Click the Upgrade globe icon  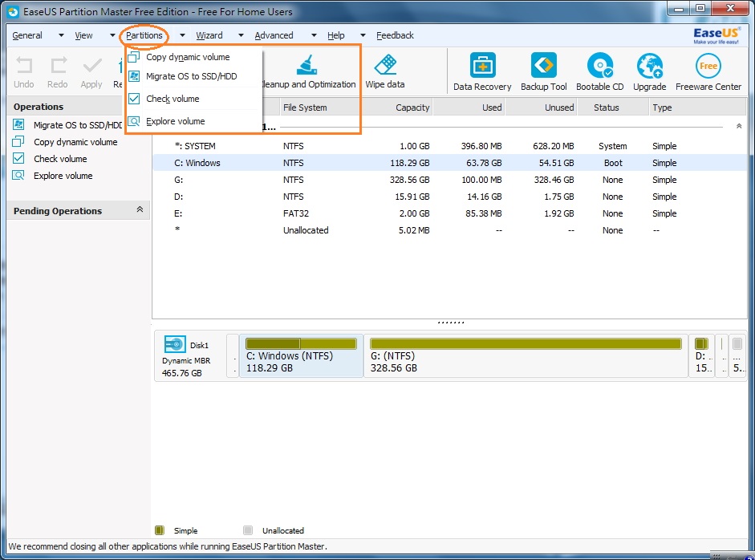[650, 65]
